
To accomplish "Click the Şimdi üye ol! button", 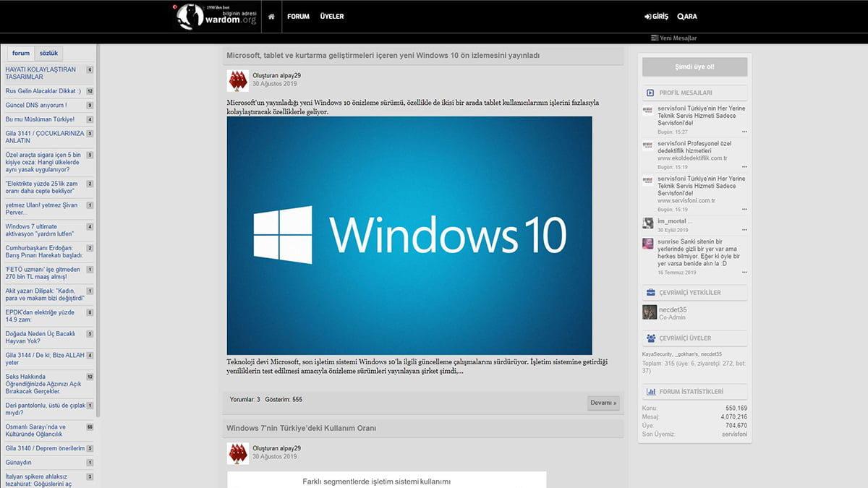I will pyautogui.click(x=694, y=67).
